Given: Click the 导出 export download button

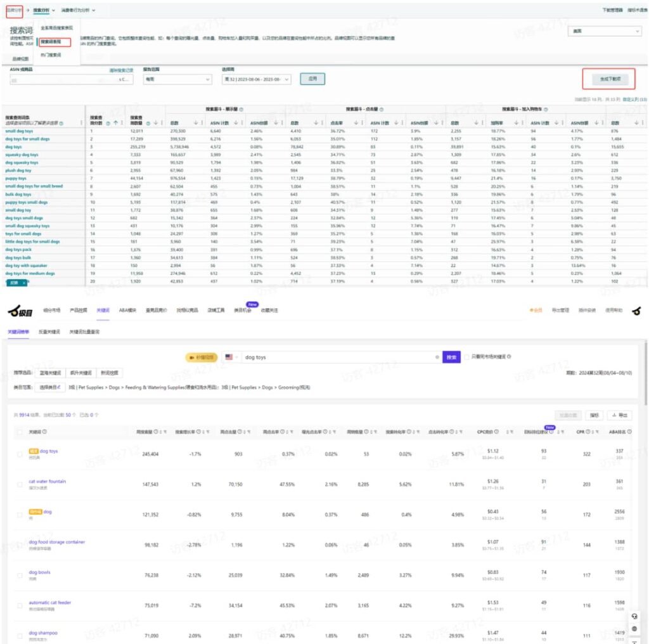Looking at the screenshot, I should (x=619, y=415).
